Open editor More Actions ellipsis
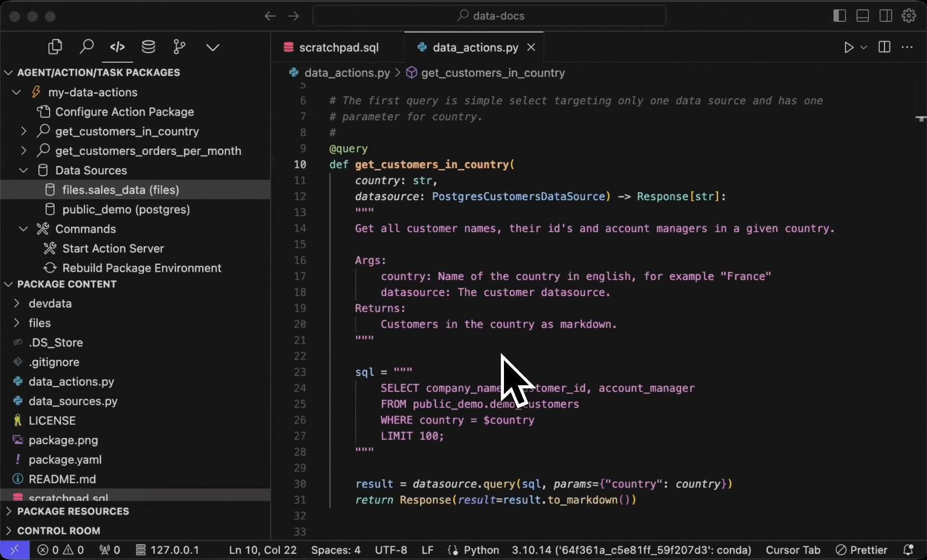Viewport: 927px width, 560px height. (907, 47)
